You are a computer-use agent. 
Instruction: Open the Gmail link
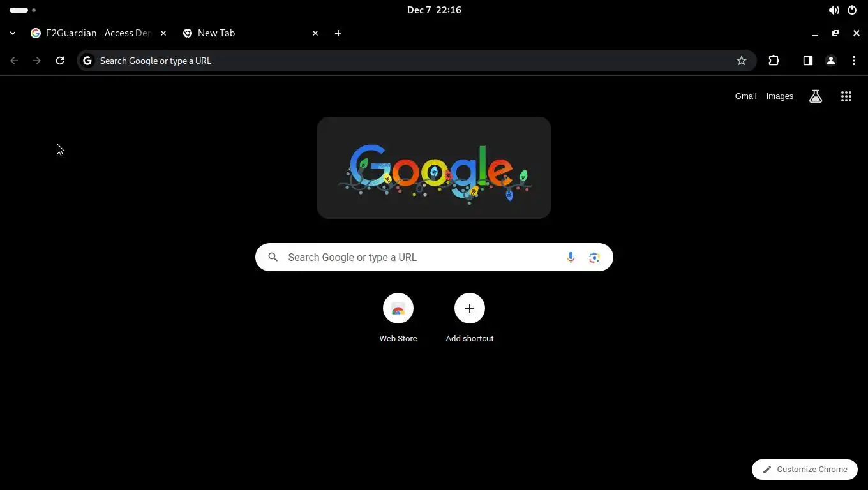pyautogui.click(x=745, y=96)
